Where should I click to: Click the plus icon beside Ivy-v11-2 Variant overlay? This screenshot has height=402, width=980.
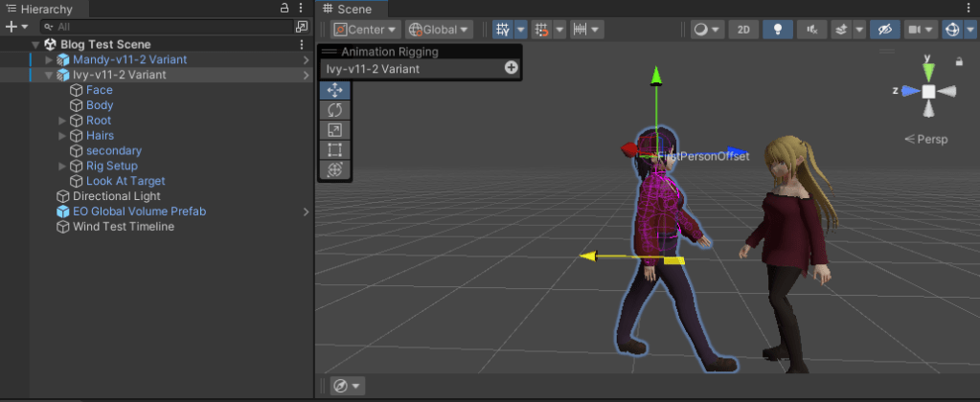click(511, 68)
